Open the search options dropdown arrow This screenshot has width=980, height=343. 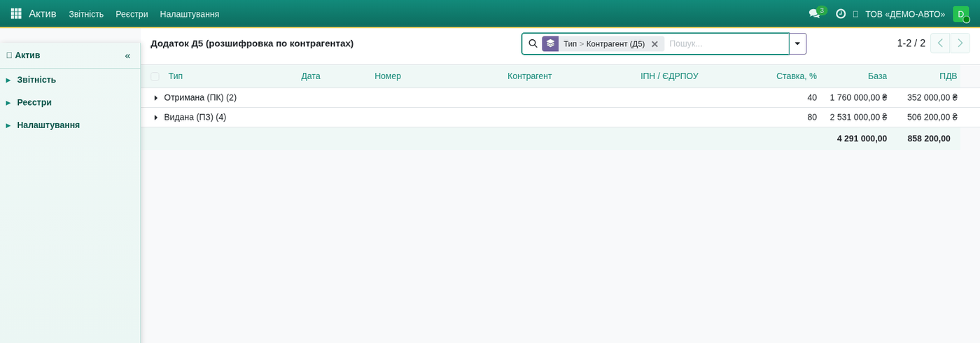pos(797,43)
